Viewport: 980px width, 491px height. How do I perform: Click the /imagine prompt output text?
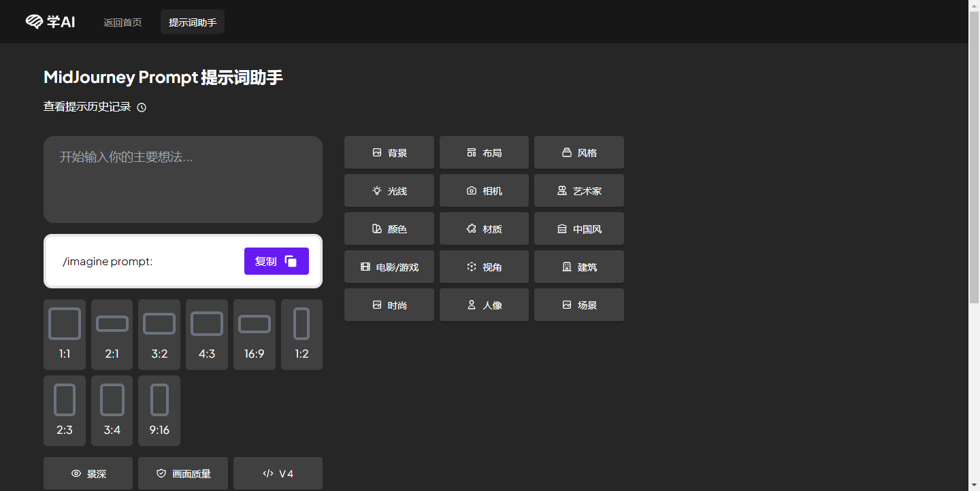tap(108, 261)
